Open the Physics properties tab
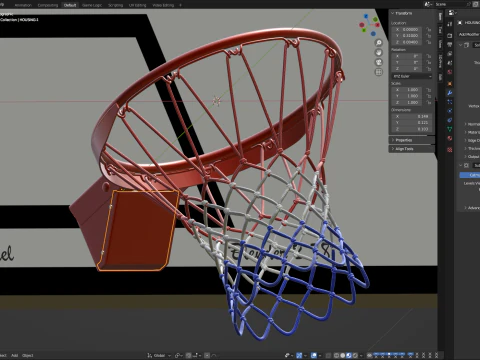The image size is (480, 360). click(450, 111)
